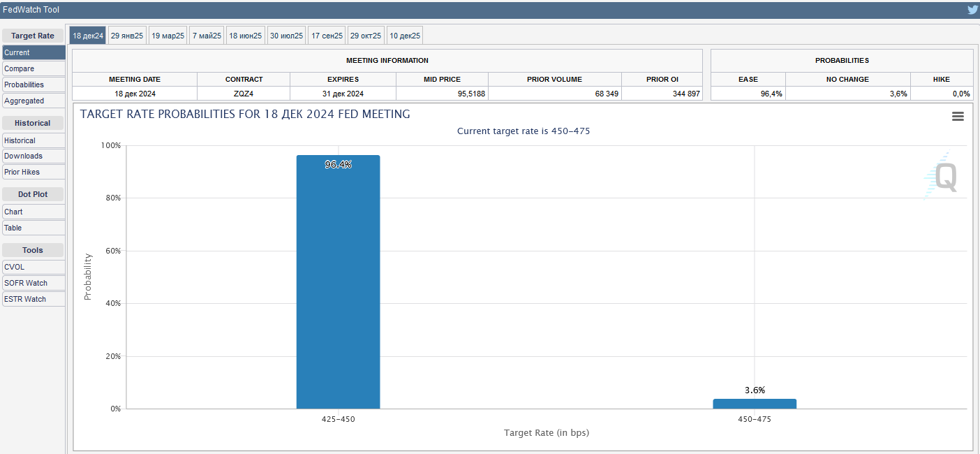Open the Probabilities sidebar item

click(34, 85)
